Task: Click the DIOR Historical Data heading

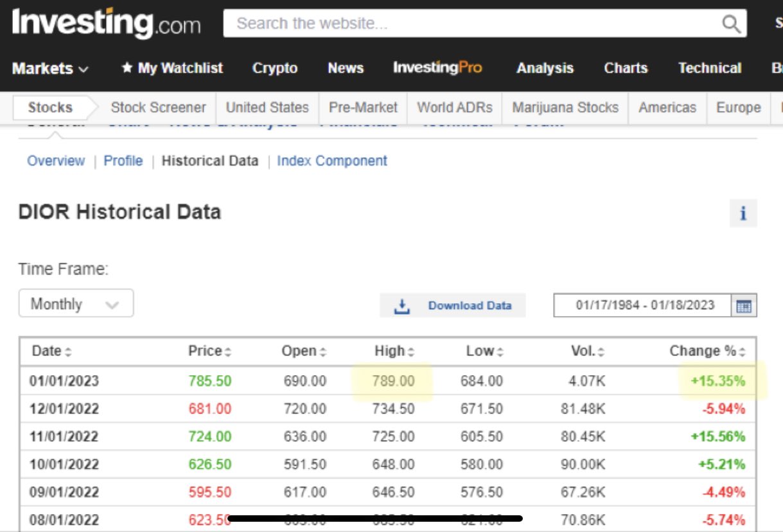Action: [119, 212]
